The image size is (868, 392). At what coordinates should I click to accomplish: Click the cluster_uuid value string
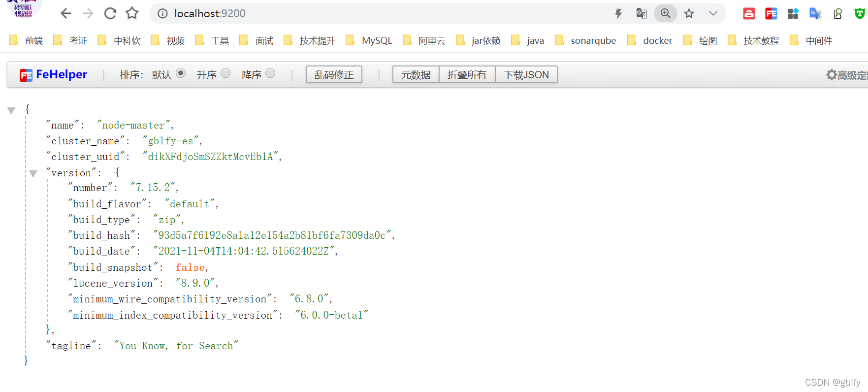click(212, 157)
